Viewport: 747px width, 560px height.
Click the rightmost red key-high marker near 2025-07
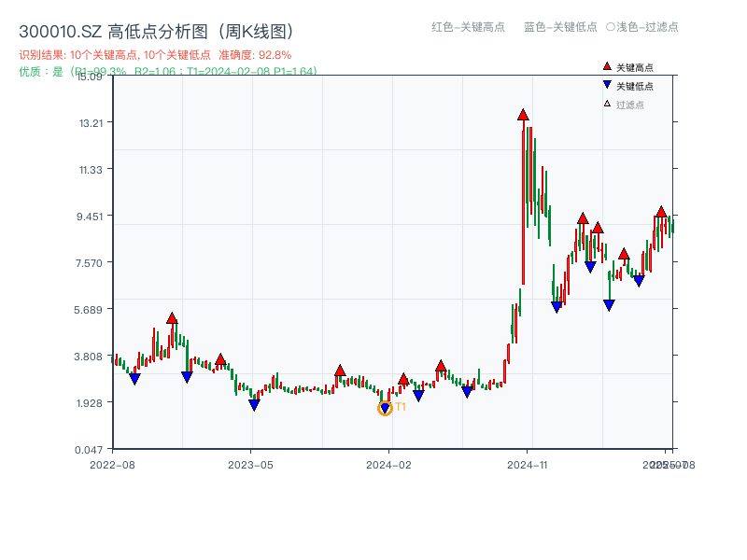661,212
